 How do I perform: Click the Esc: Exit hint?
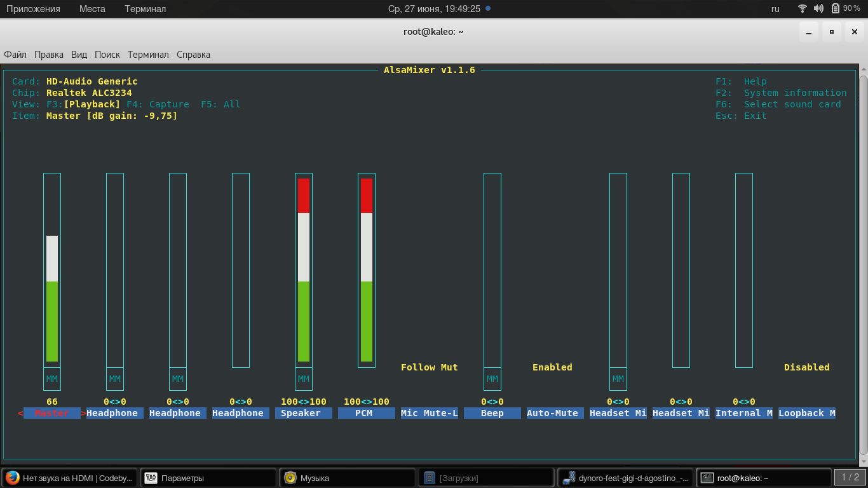coord(741,116)
